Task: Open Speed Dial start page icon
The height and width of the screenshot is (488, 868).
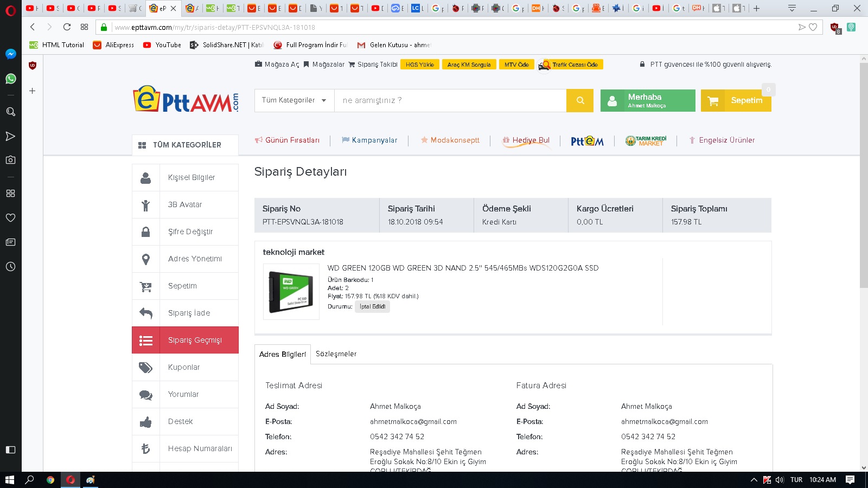Action: coord(84,27)
